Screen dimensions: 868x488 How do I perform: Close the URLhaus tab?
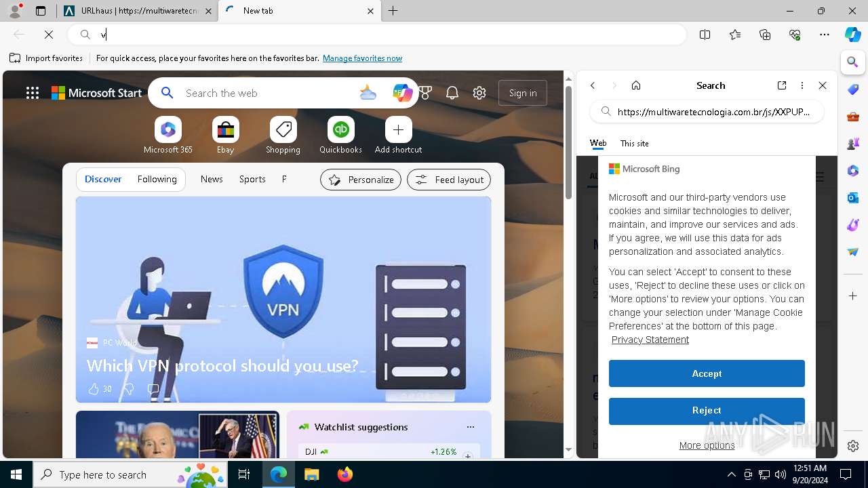208,11
